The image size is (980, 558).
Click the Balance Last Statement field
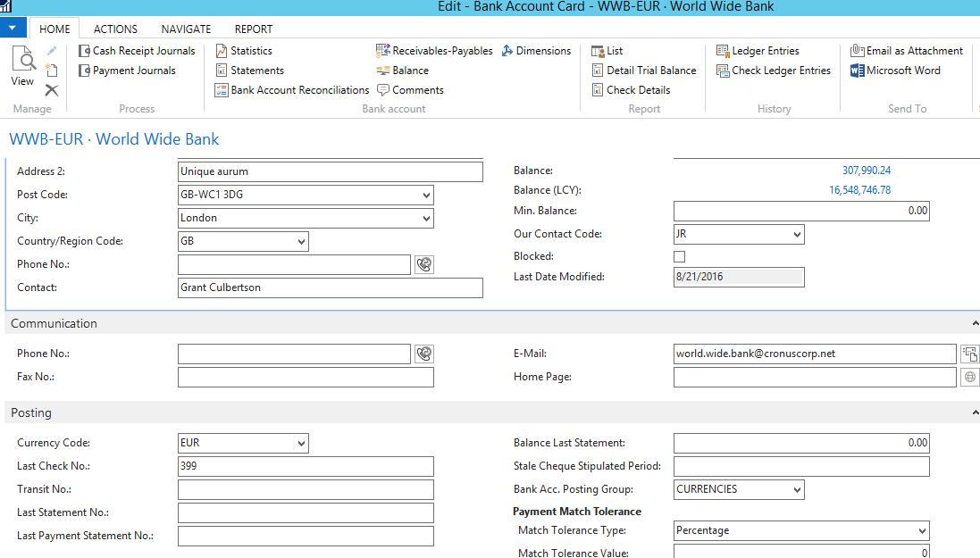[x=801, y=443]
